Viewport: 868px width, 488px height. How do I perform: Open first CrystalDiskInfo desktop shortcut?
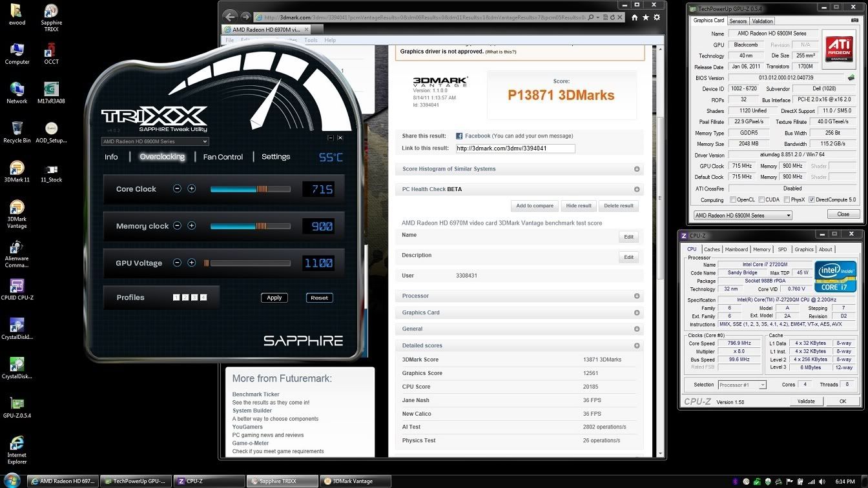(17, 330)
